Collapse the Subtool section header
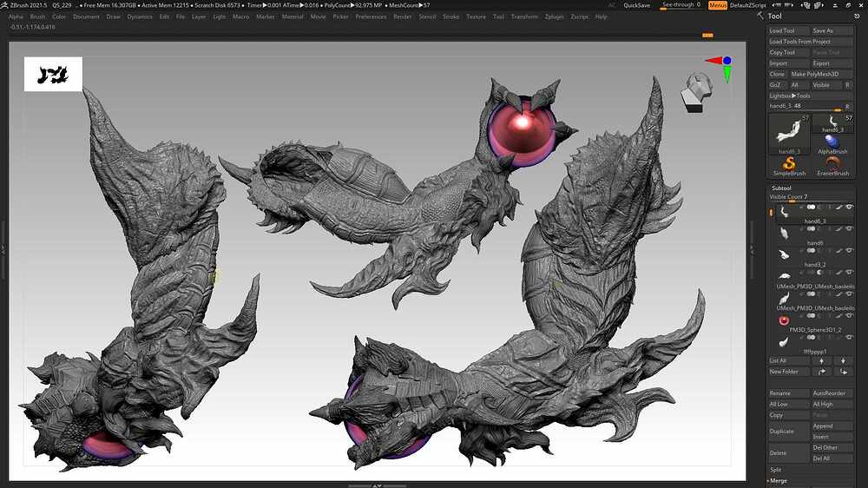 tap(782, 188)
